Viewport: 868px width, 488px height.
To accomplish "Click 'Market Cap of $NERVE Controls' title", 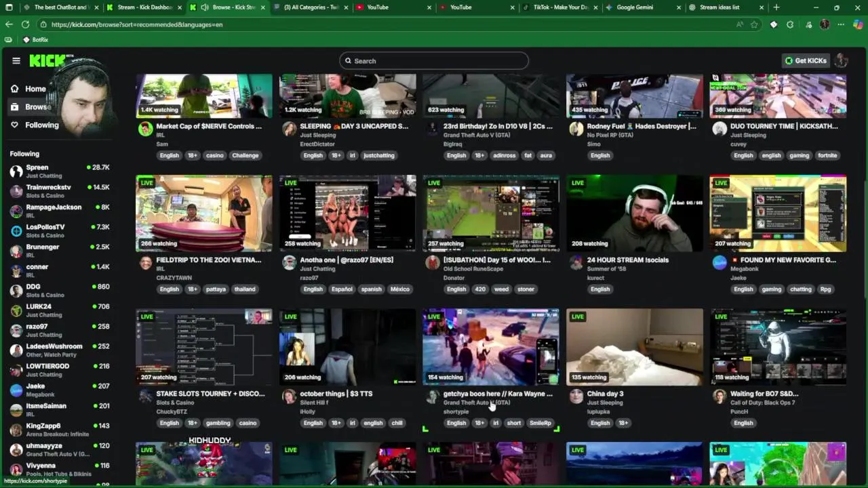I will click(x=209, y=126).
